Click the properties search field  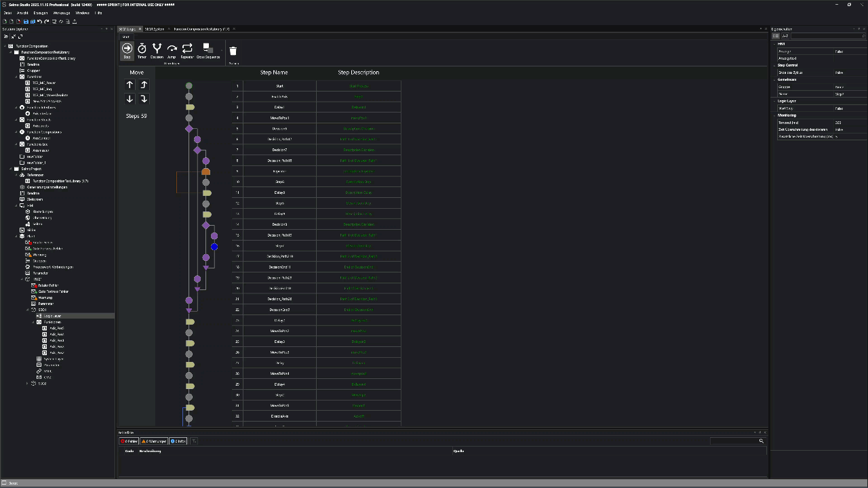827,36
